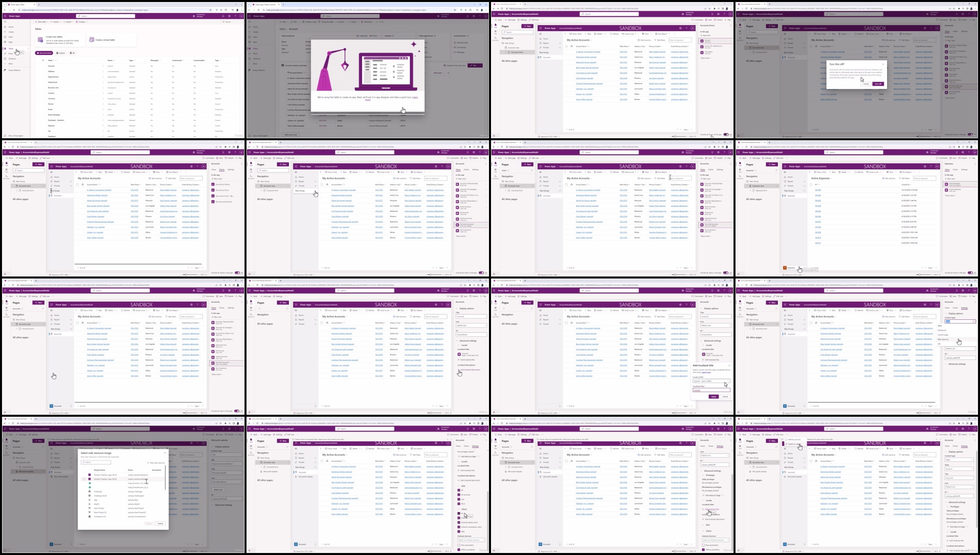Click Team Project 32 icon in web resource dialog
Screen dimensions: 980x555
coord(90,513)
